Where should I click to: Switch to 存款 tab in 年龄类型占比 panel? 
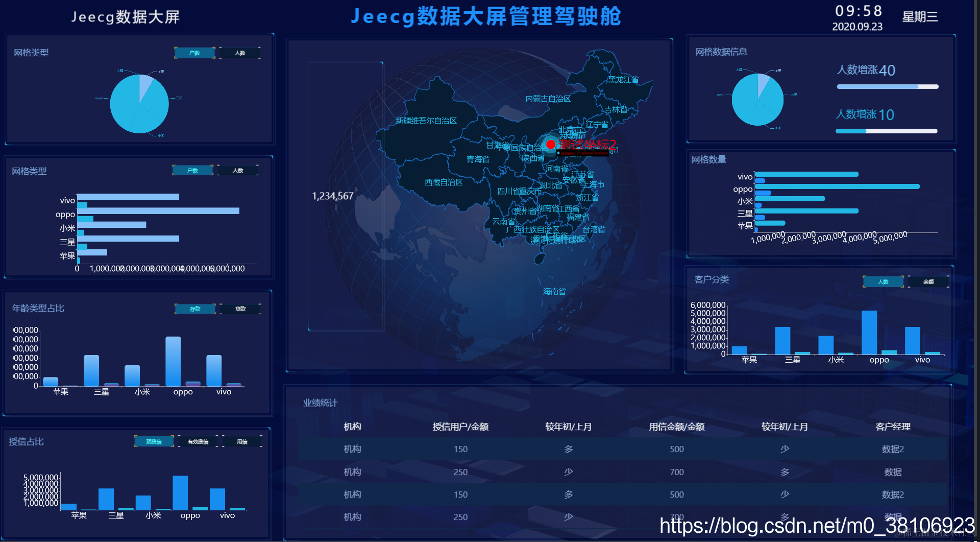tap(195, 309)
